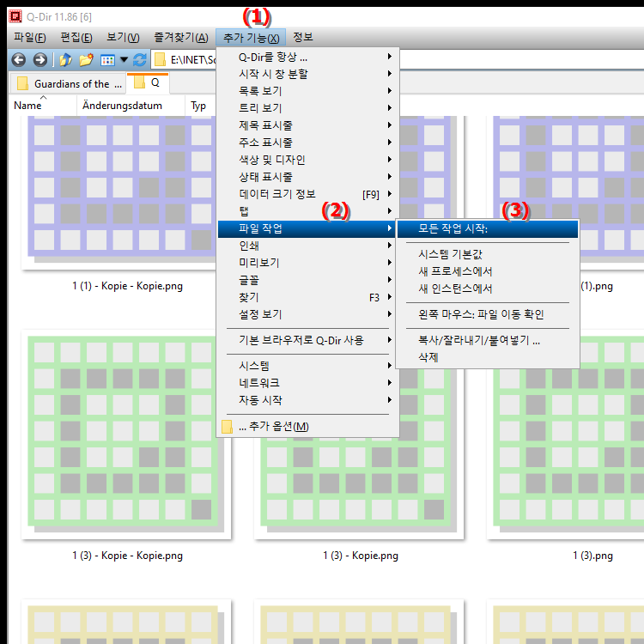Expand the 색상 및 디자인 submenu

(x=307, y=160)
